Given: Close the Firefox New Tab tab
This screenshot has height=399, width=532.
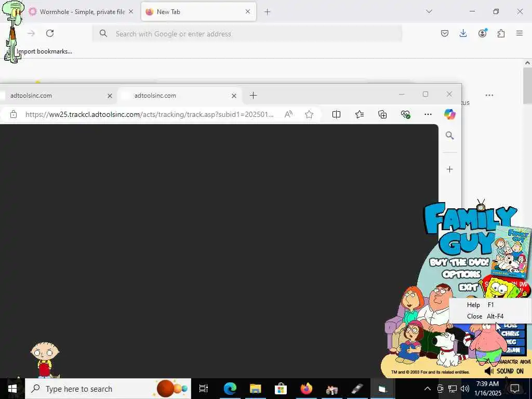Looking at the screenshot, I should [248, 11].
